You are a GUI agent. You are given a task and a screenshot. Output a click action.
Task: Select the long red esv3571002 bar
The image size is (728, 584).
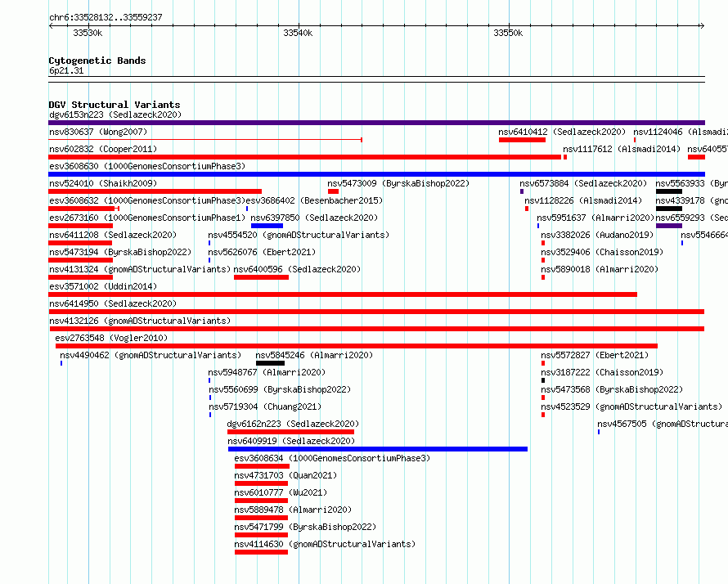coord(343,294)
